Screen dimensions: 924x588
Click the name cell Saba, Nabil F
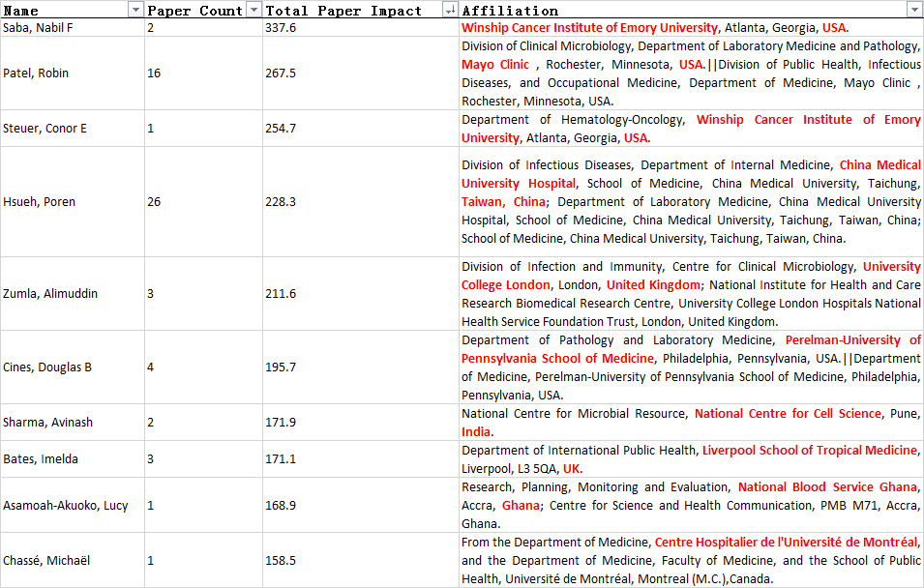pyautogui.click(x=73, y=28)
